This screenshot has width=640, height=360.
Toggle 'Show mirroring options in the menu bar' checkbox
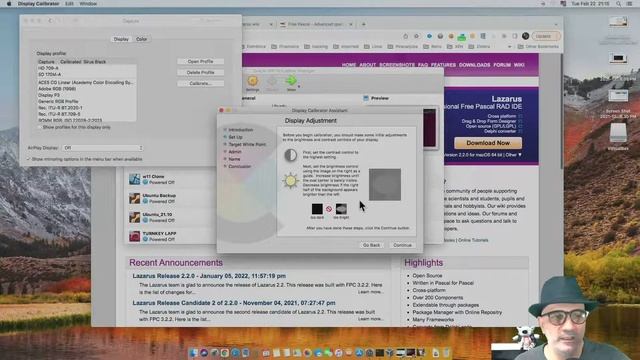pos(29,159)
